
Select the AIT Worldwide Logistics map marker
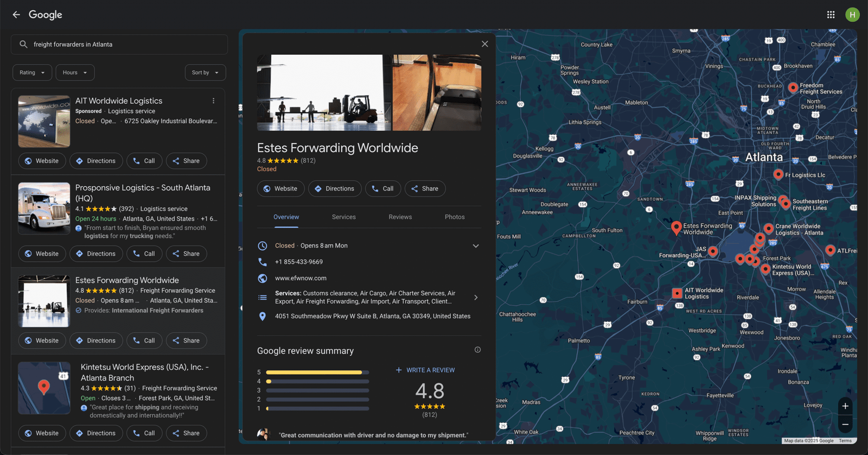677,293
